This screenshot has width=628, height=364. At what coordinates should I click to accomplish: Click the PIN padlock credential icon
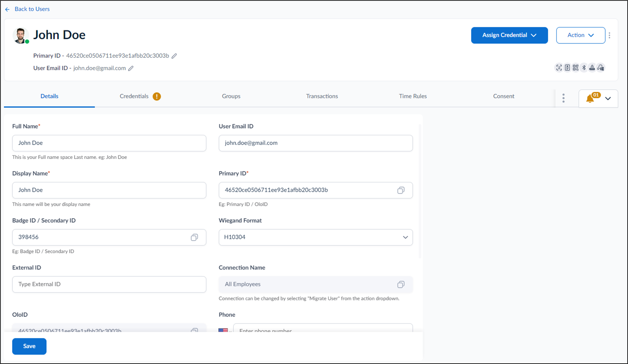point(592,68)
